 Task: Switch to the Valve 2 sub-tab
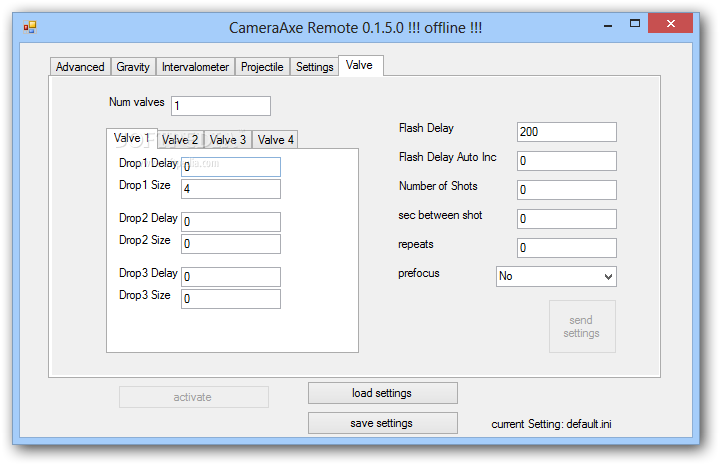(180, 140)
